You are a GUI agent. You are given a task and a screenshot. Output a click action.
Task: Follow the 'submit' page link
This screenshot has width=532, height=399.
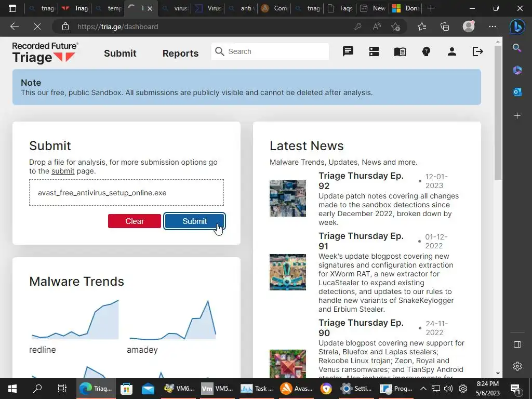point(63,171)
